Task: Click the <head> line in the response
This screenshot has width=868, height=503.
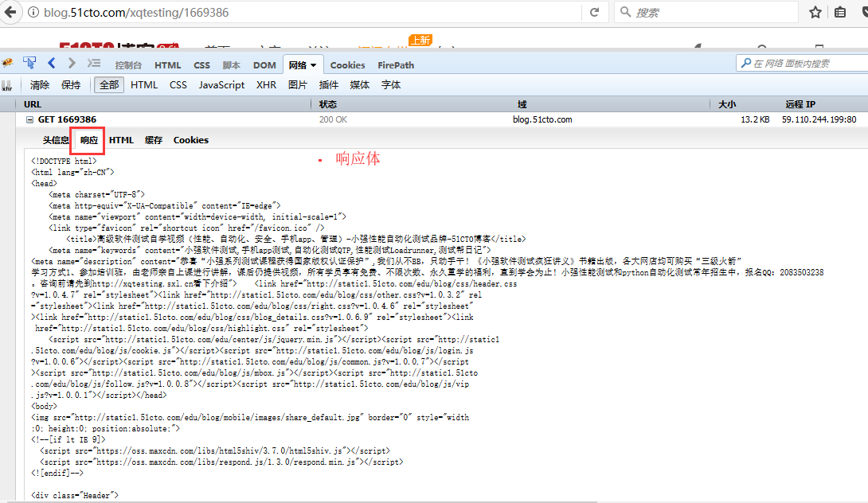Action: pyautogui.click(x=44, y=183)
